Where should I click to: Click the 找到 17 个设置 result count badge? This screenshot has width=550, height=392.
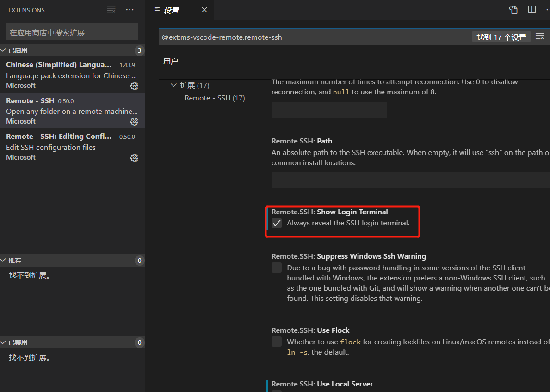click(x=501, y=37)
